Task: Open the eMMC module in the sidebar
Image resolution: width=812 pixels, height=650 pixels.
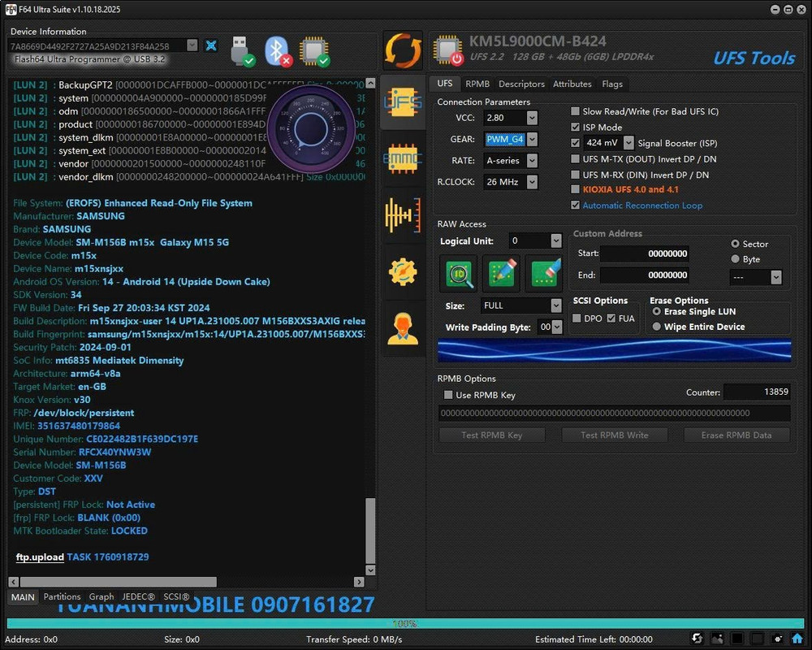Action: pyautogui.click(x=403, y=158)
